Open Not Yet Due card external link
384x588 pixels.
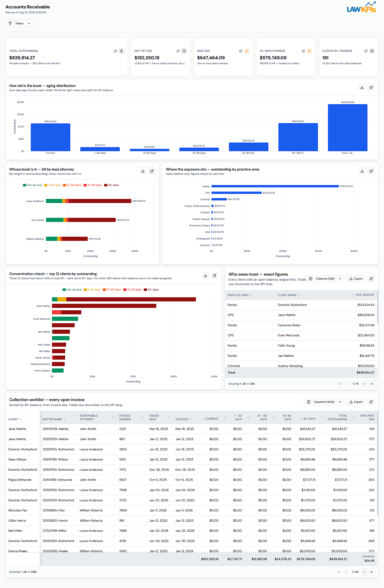(178, 51)
